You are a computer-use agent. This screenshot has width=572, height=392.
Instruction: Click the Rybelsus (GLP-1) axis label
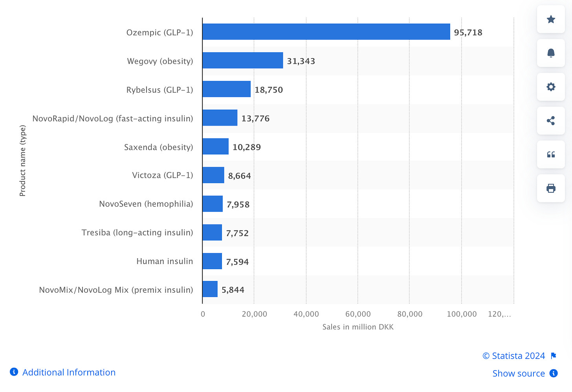159,90
